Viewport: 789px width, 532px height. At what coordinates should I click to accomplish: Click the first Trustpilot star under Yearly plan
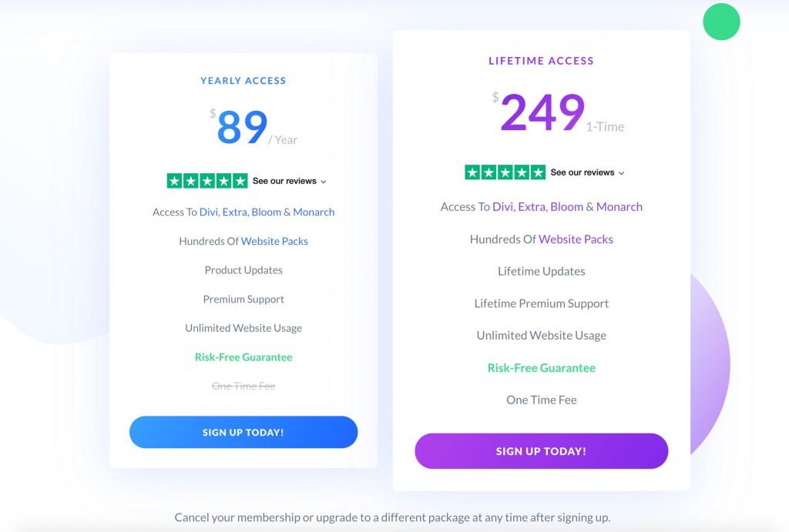click(174, 180)
